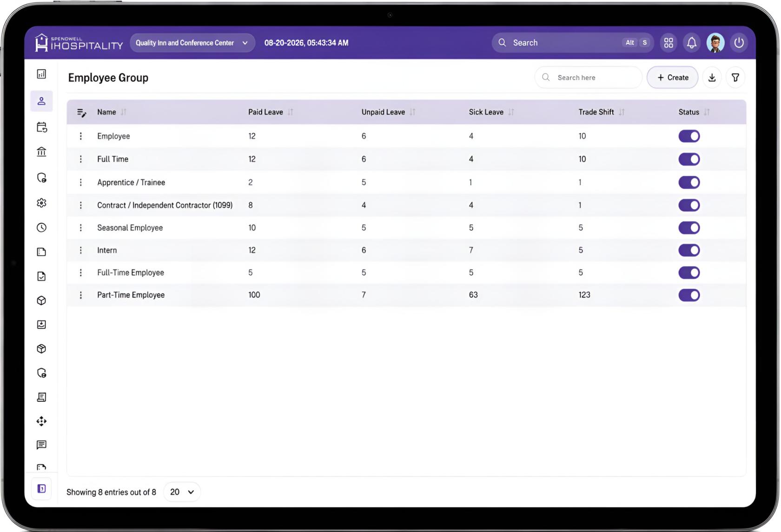
Task: Toggle Part-Time Employee status switch
Action: [x=689, y=295]
